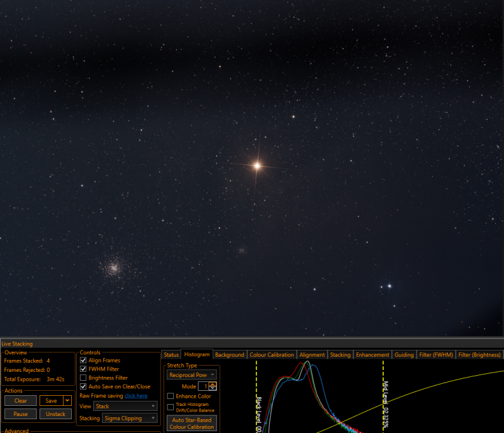Open the Filter (Brightness) tab
Viewport: 504px width, 433px height.
point(479,355)
